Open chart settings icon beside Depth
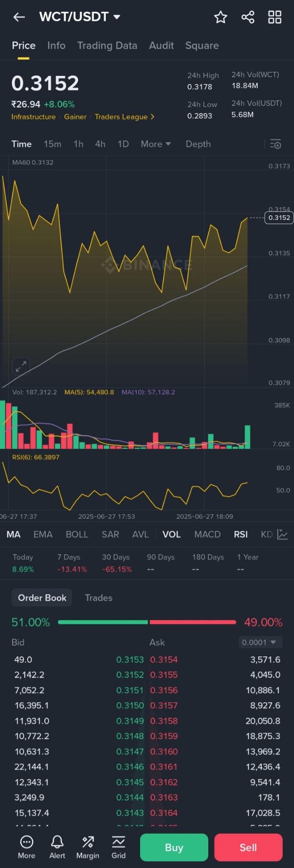The width and height of the screenshot is (294, 868). pyautogui.click(x=275, y=144)
